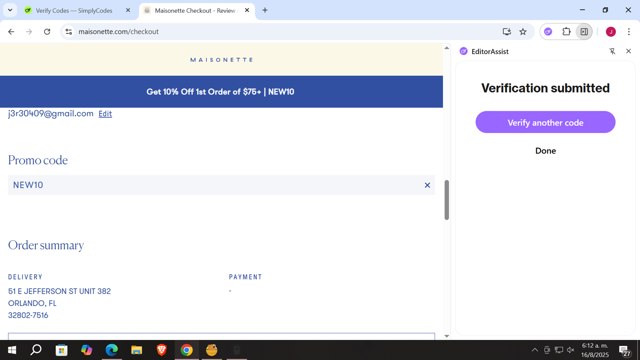Click Verify another code button

pos(545,122)
